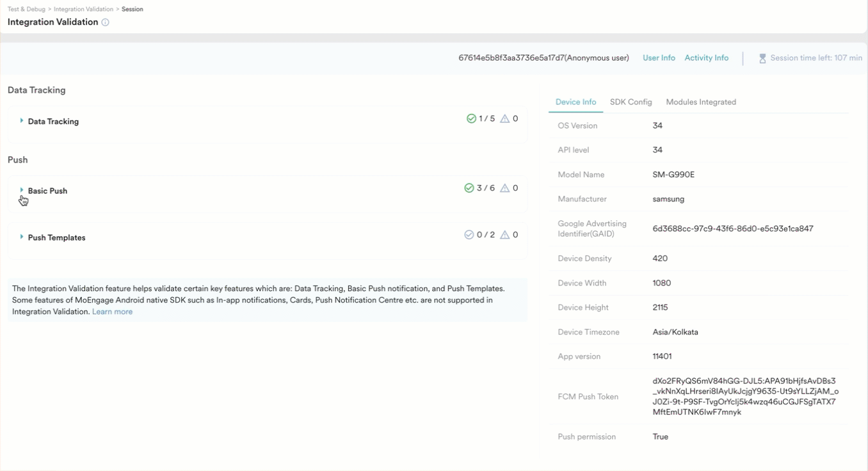Expand the Basic Push section
Screen dimensions: 868x471
[x=22, y=190]
